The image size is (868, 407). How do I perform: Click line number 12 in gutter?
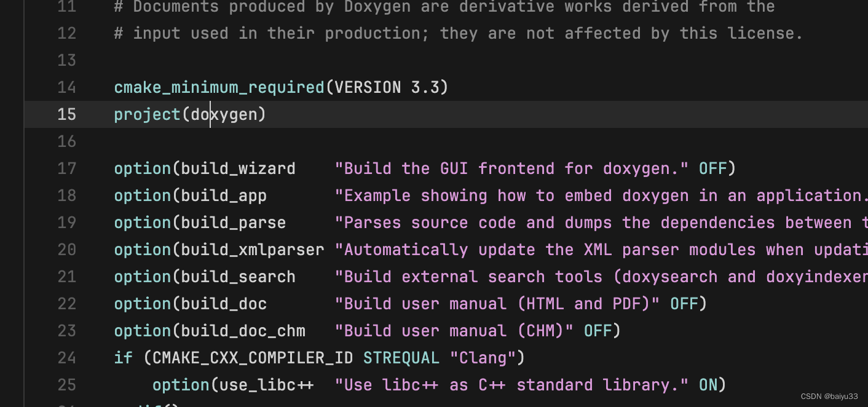point(66,33)
